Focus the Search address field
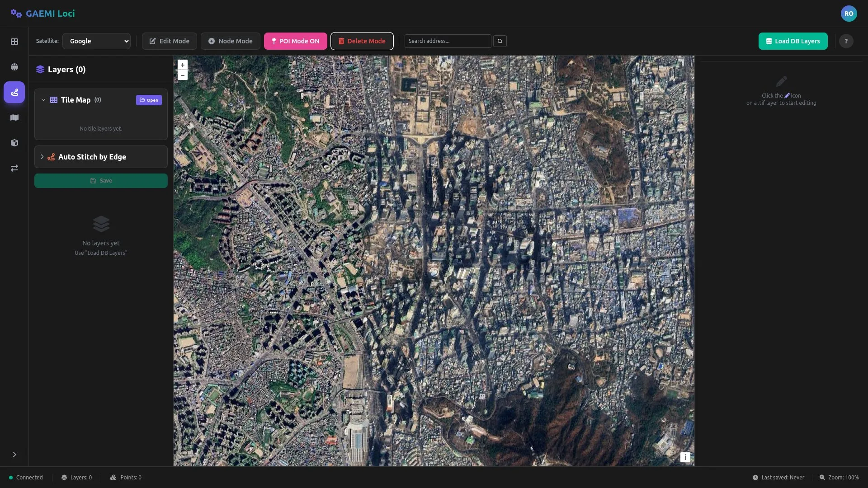Screen dimensions: 868x488 (447, 41)
